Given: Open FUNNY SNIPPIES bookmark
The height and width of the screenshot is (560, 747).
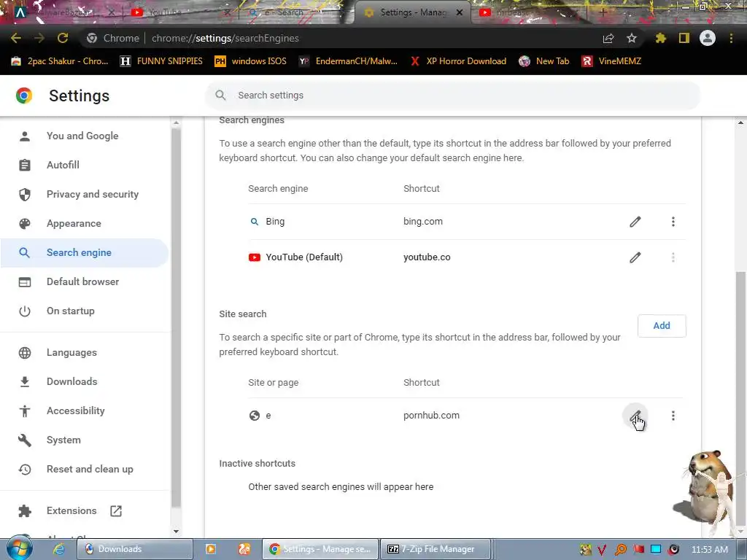Looking at the screenshot, I should pos(161,61).
